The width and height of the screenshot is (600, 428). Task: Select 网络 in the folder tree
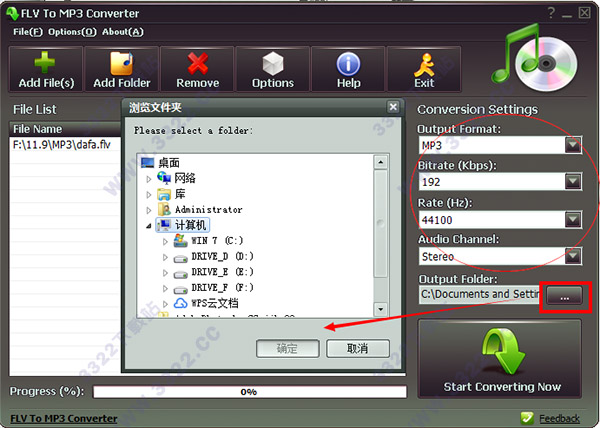(x=185, y=178)
